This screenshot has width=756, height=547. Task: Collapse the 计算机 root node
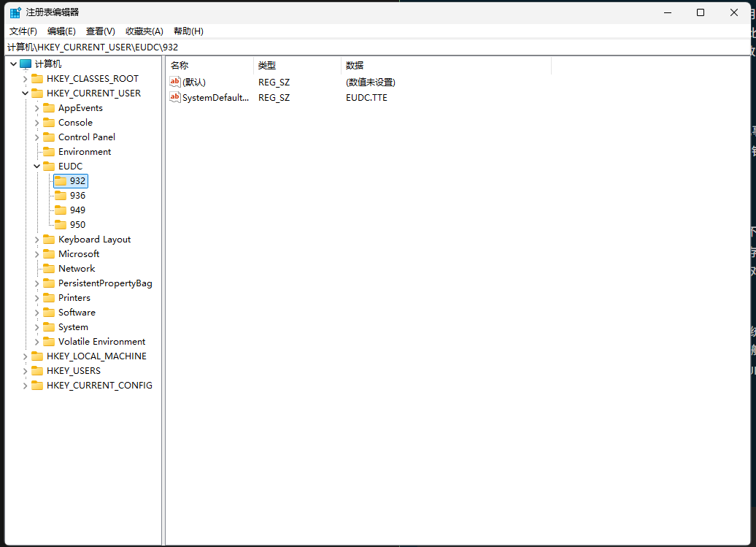pos(13,64)
